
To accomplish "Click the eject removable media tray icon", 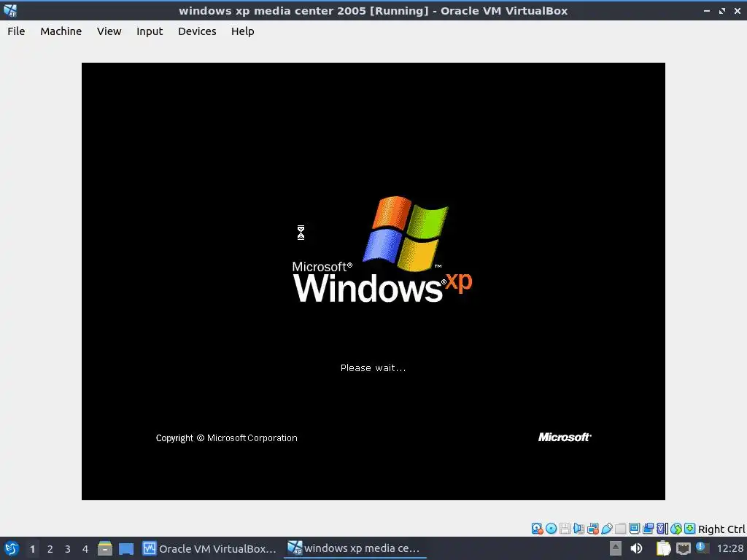I will (x=616, y=548).
